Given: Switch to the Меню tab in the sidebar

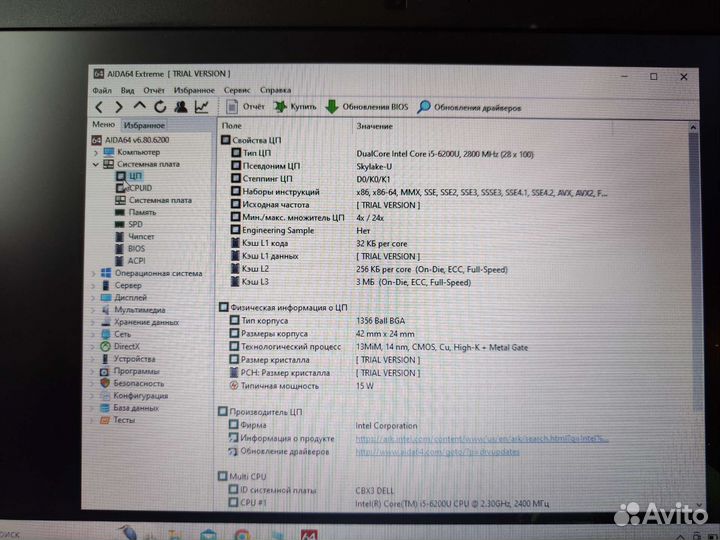Looking at the screenshot, I should pyautogui.click(x=103, y=124).
